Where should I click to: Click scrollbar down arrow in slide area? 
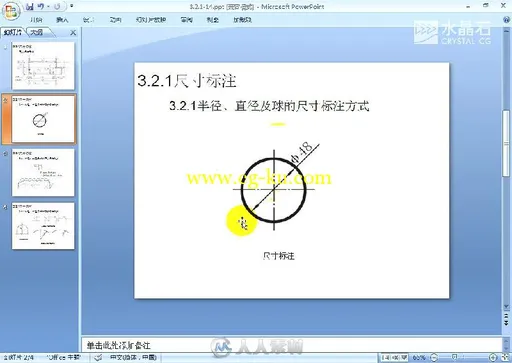(x=506, y=306)
